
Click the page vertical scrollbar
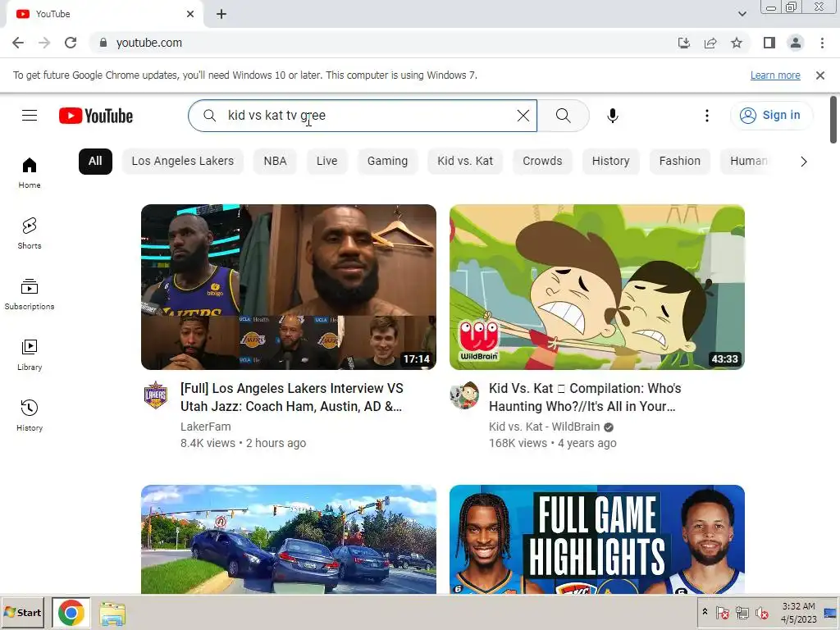coord(833,120)
